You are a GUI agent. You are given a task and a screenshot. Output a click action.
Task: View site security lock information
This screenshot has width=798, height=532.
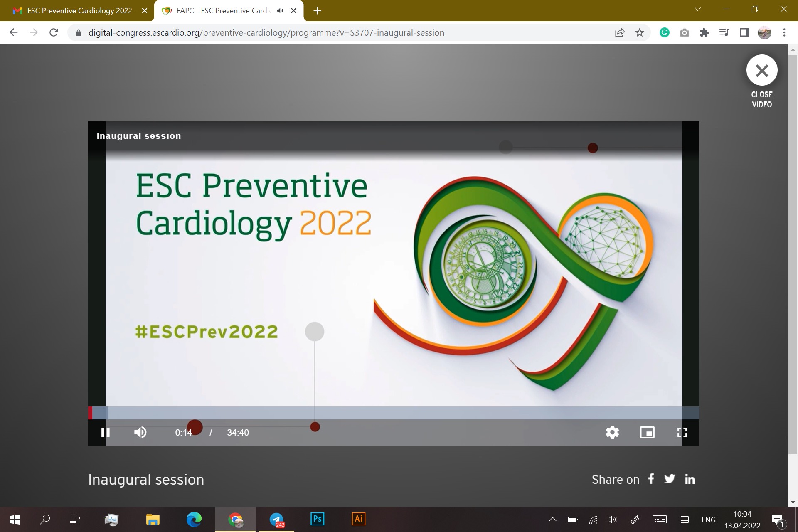pos(78,32)
